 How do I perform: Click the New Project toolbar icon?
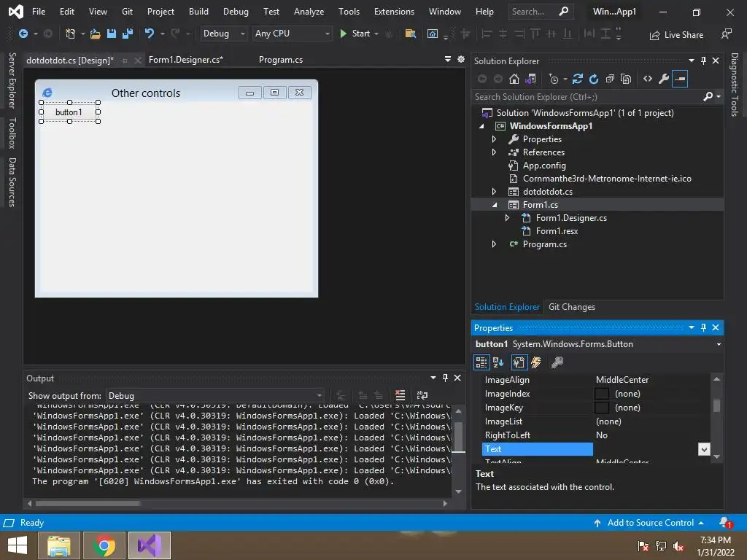pyautogui.click(x=71, y=34)
